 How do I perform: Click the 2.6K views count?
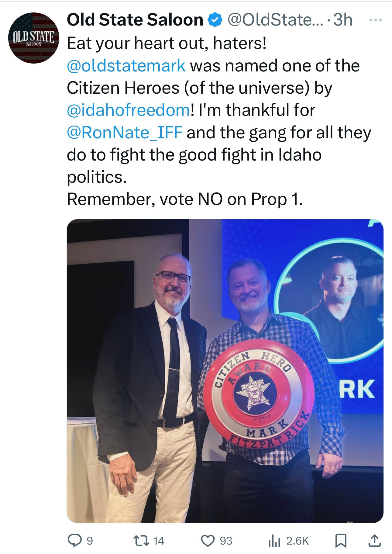click(x=297, y=541)
